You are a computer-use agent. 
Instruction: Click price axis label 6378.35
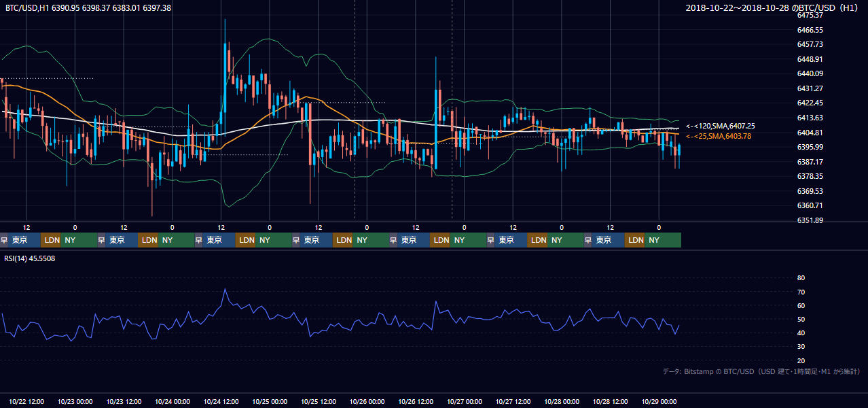[810, 176]
